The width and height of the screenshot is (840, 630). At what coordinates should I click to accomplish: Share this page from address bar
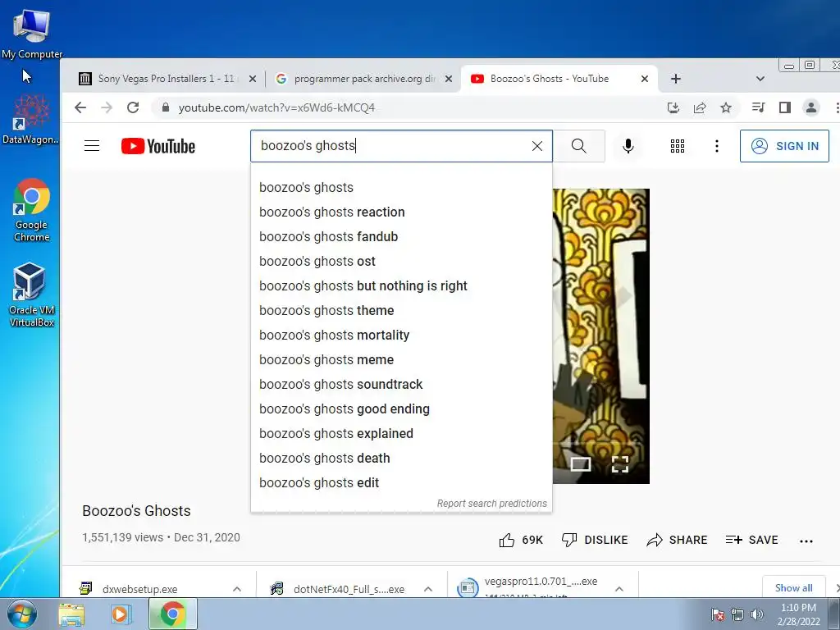click(700, 107)
